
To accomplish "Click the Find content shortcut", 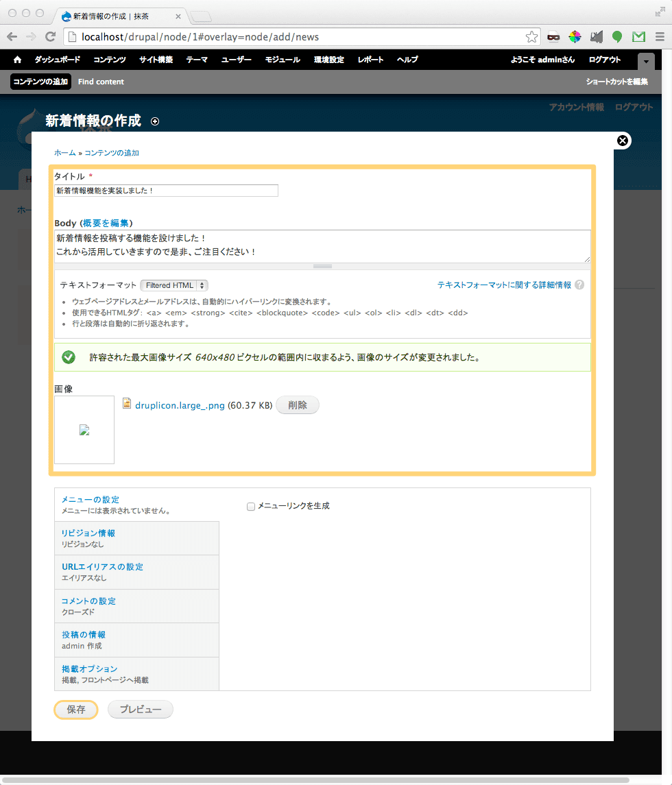I will [101, 82].
